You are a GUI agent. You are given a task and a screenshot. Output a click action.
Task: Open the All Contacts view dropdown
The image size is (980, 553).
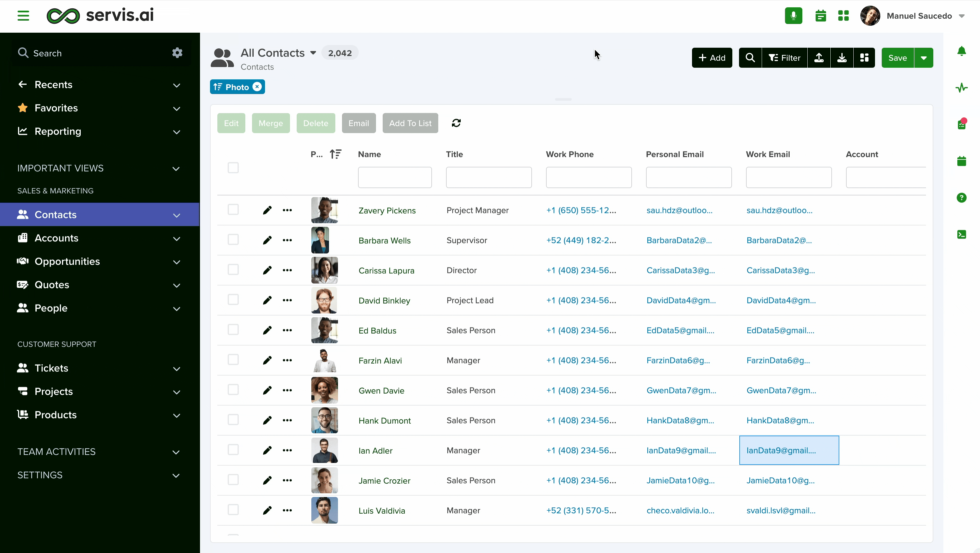[x=313, y=53]
